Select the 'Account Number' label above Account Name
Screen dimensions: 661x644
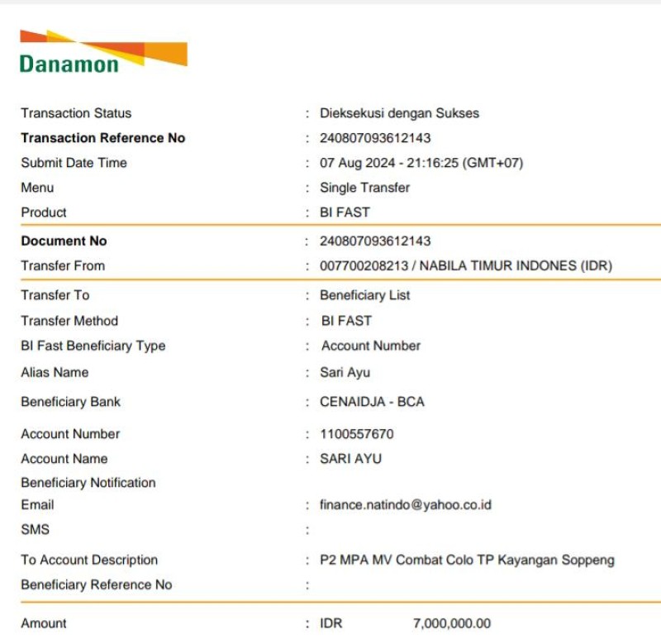coord(70,434)
